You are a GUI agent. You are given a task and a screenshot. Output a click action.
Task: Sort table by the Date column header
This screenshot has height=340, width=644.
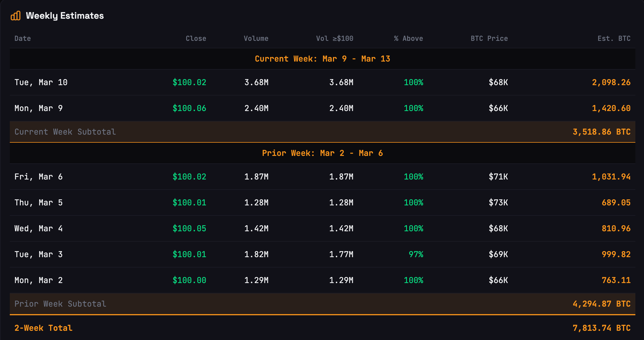coord(22,38)
